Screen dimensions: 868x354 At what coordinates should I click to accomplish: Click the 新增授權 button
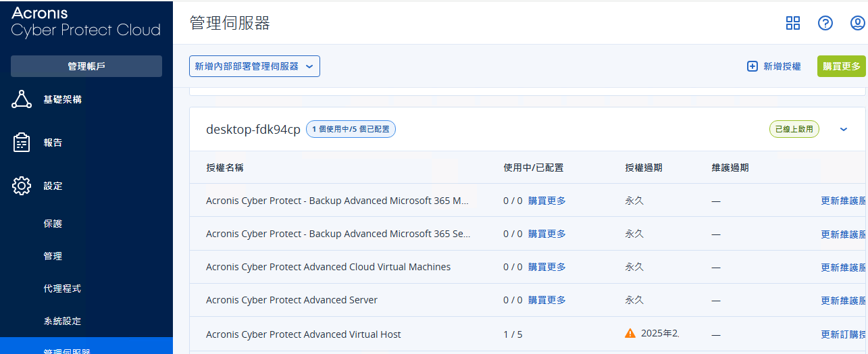click(774, 66)
